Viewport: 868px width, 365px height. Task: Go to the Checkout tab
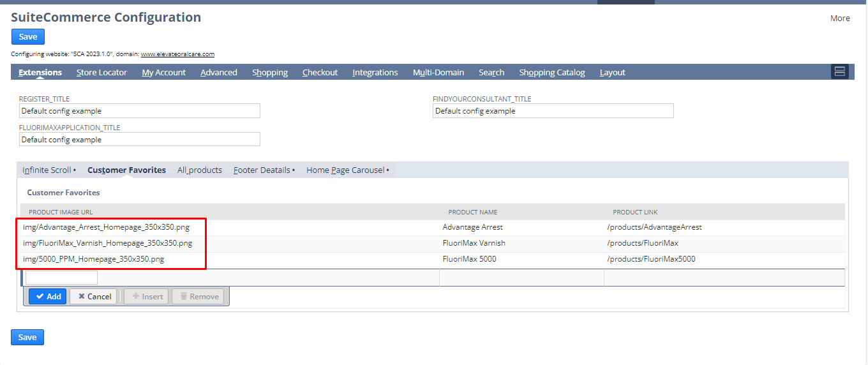point(320,73)
